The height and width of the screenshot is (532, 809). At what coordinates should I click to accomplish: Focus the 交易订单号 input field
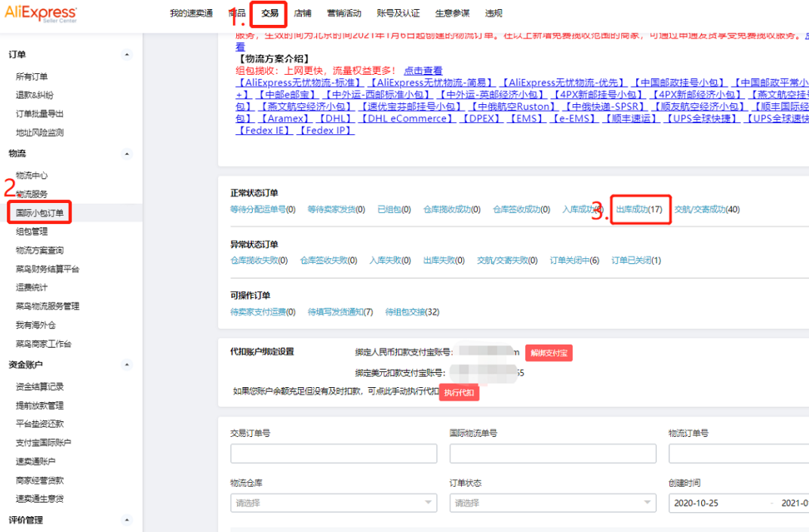tap(334, 454)
